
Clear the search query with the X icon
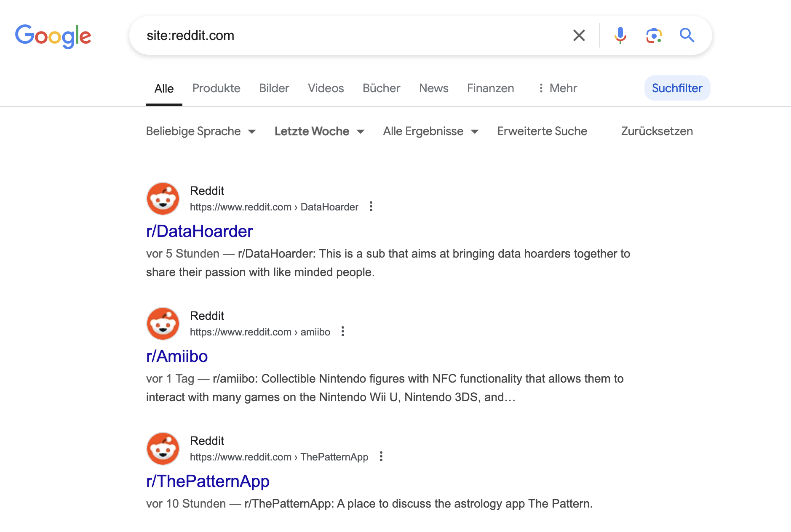click(x=580, y=35)
